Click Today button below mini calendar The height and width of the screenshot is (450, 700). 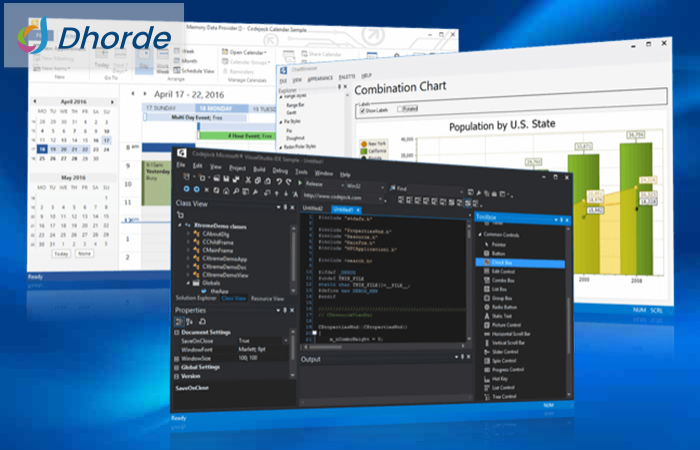click(x=61, y=254)
